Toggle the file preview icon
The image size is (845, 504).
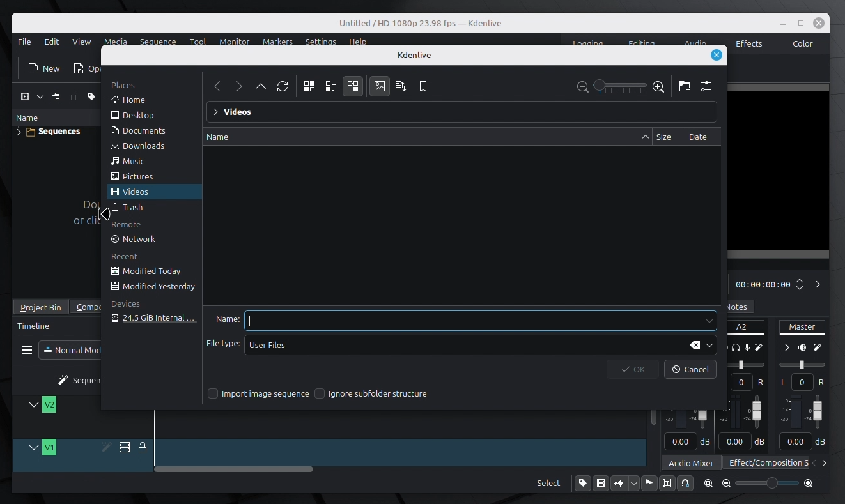380,86
